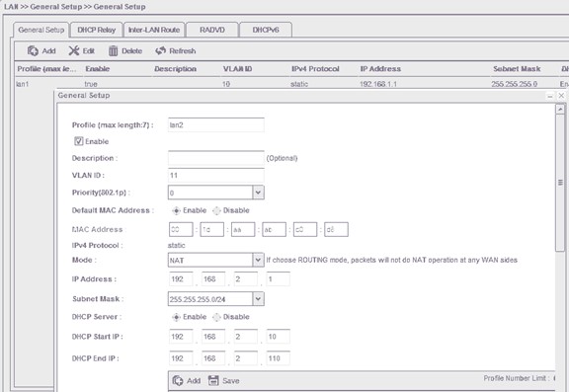Click the Delete trash icon
The height and width of the screenshot is (392, 569).
coord(113,50)
